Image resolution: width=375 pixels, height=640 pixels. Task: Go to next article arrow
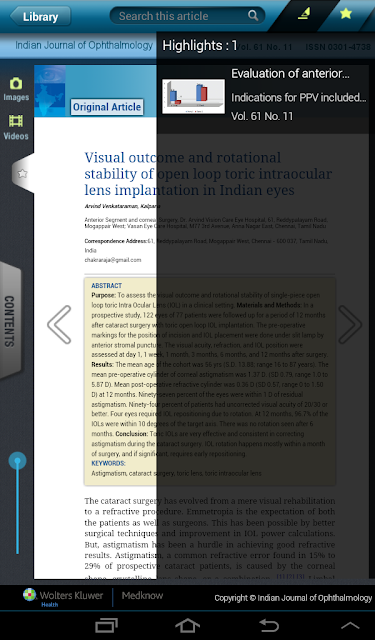pos(350,324)
